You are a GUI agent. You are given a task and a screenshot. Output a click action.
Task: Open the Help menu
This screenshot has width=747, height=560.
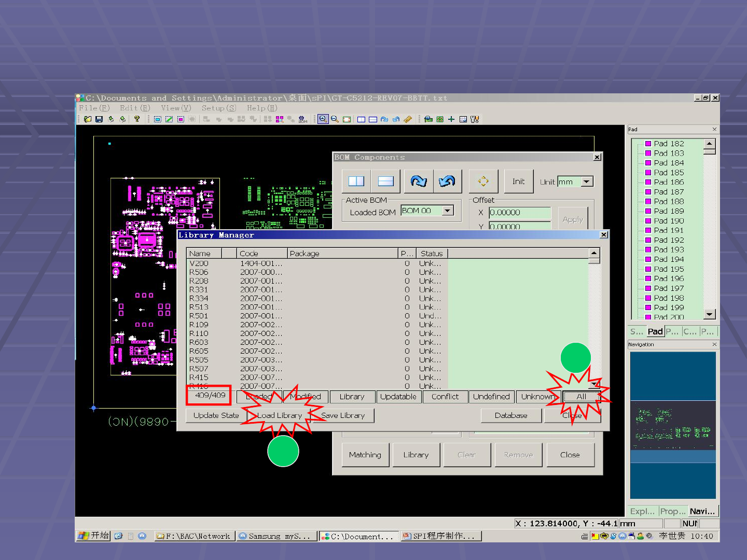pyautogui.click(x=262, y=108)
